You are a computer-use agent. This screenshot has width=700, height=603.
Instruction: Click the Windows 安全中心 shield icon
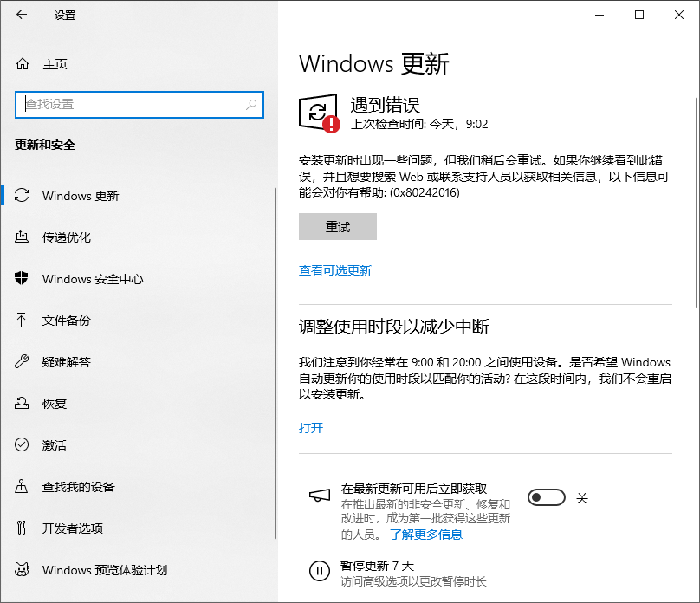click(21, 279)
